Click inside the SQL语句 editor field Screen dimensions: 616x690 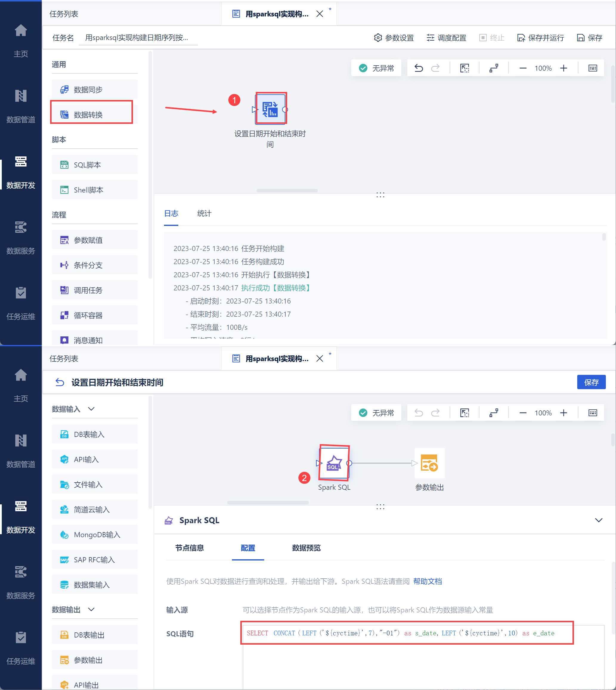click(x=423, y=660)
